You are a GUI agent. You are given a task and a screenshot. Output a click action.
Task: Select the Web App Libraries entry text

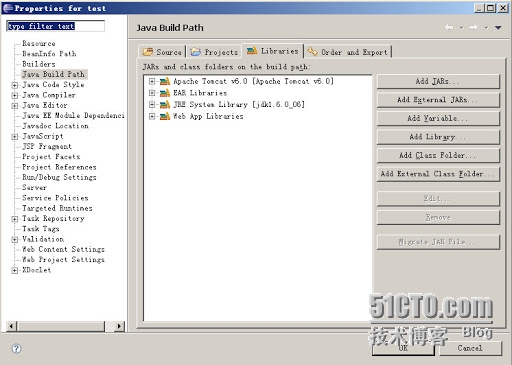[x=208, y=116]
